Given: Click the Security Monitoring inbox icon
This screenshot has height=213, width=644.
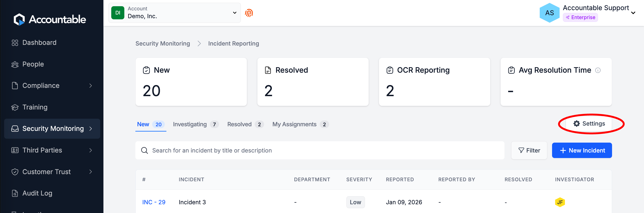Looking at the screenshot, I should (15, 129).
